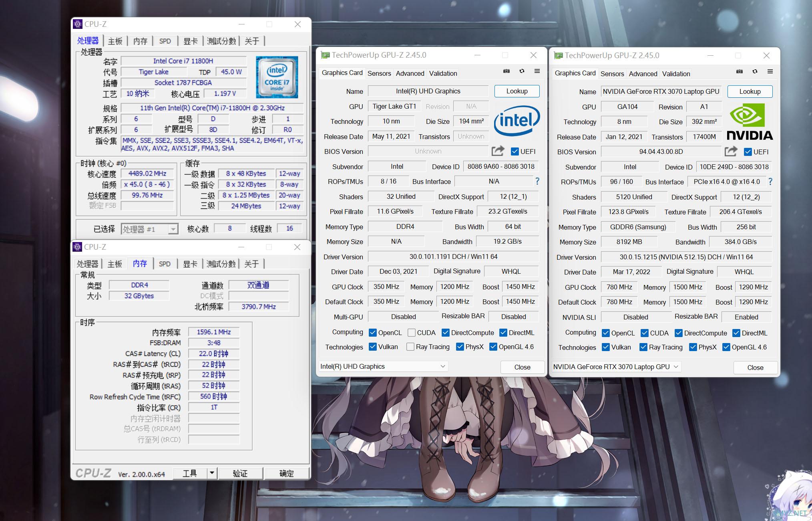
Task: Click the BIOS share/export icon in Intel GPU-Z
Action: [498, 151]
